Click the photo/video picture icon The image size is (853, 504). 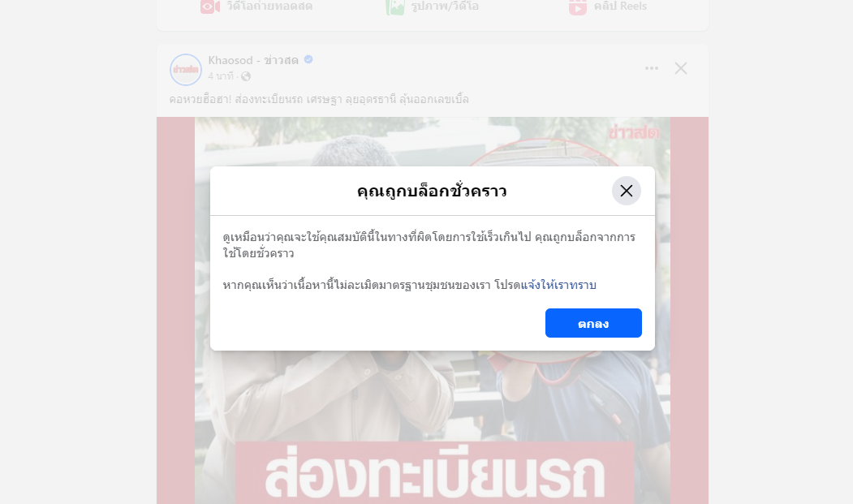pyautogui.click(x=395, y=6)
